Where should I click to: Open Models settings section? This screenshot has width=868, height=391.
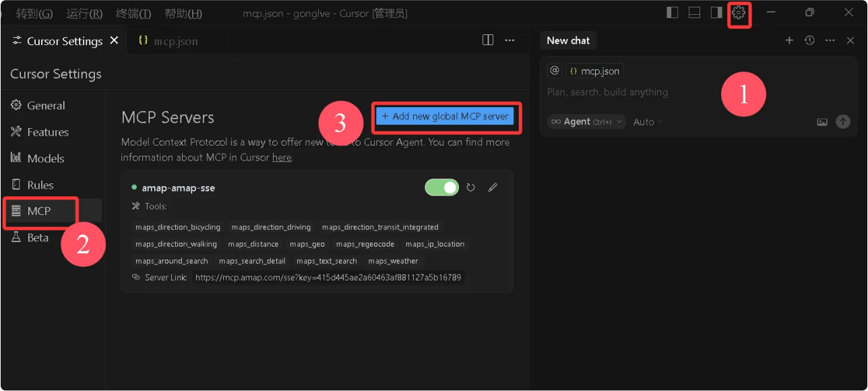tap(45, 158)
